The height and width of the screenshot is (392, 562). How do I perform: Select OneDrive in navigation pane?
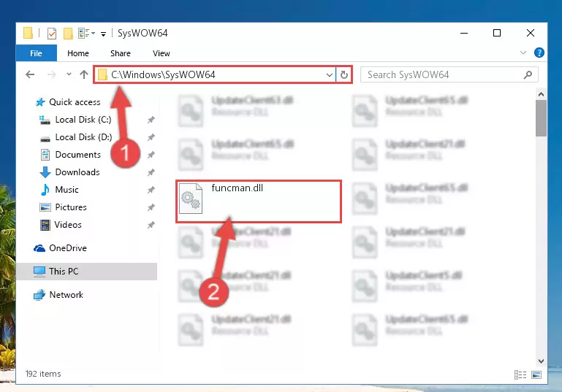[x=68, y=248]
